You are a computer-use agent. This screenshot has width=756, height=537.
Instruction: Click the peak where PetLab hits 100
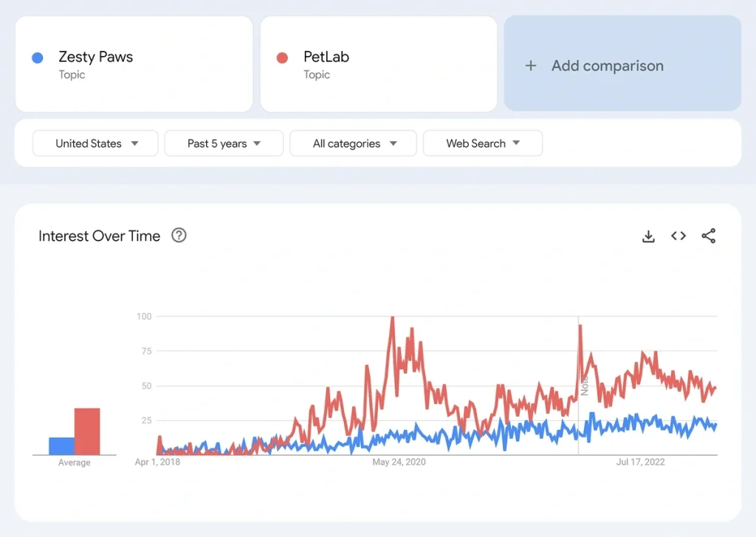tap(393, 316)
